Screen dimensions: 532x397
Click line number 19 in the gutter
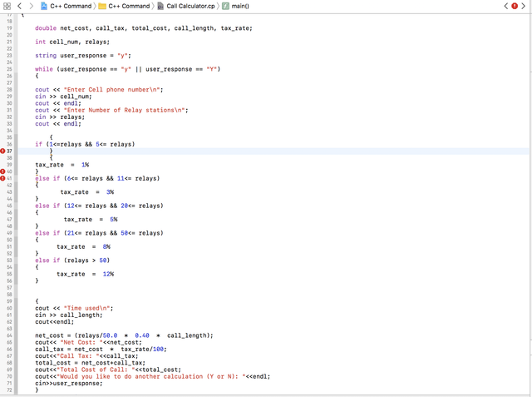(x=9, y=28)
